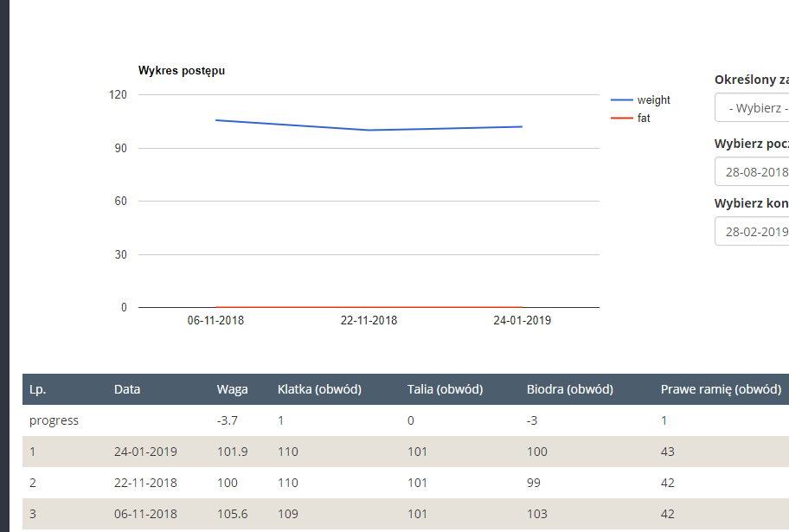Open the blue progress link in Prawe ramię column
789x532 pixels.
click(664, 420)
